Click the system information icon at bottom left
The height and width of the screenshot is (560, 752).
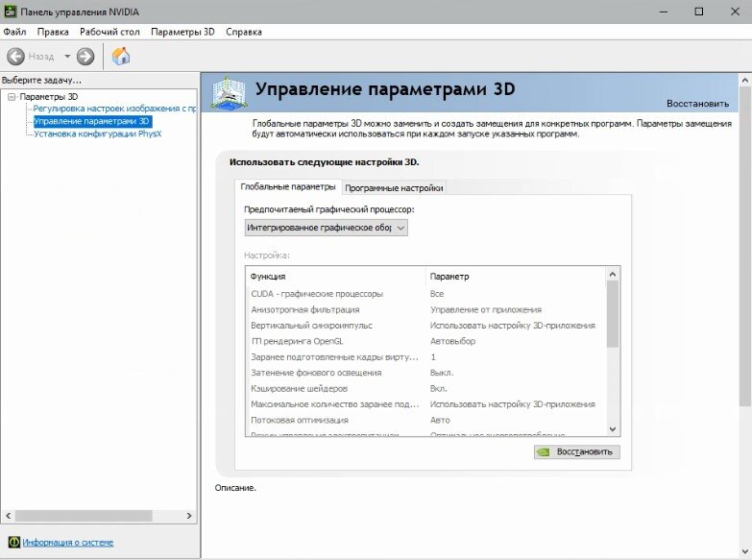(x=14, y=543)
